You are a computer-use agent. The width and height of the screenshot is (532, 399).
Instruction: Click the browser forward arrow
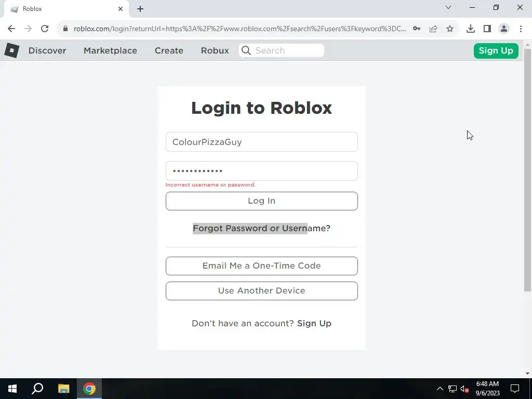28,29
